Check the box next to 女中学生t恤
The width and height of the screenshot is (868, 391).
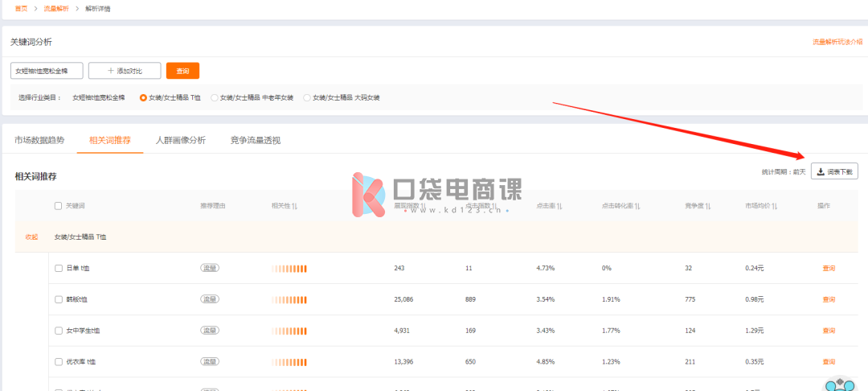point(58,331)
